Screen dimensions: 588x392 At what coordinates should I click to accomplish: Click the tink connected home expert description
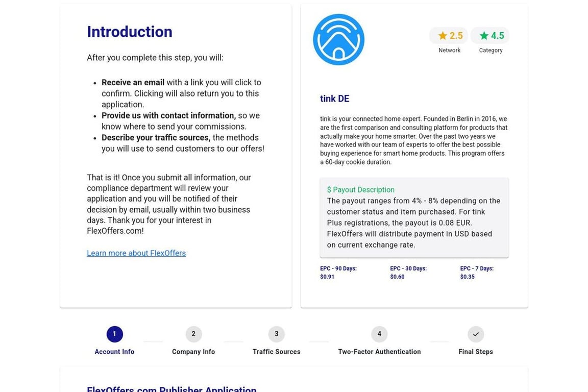point(413,140)
